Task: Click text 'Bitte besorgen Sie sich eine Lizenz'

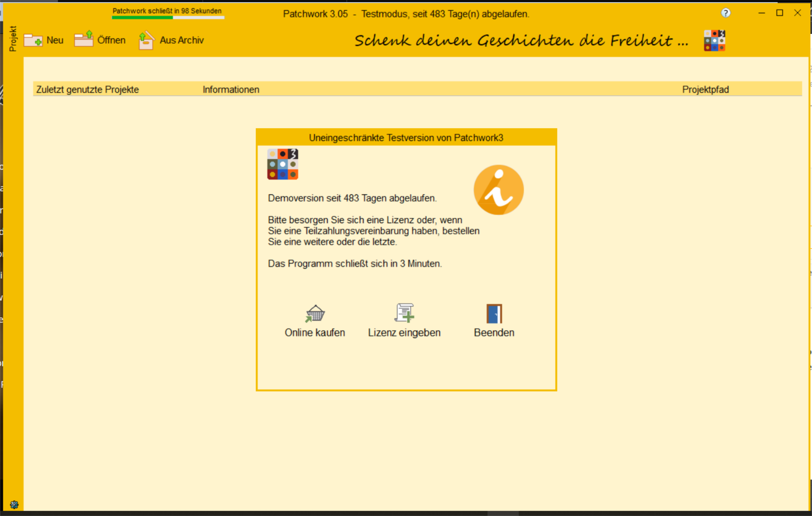Action: 341,220
